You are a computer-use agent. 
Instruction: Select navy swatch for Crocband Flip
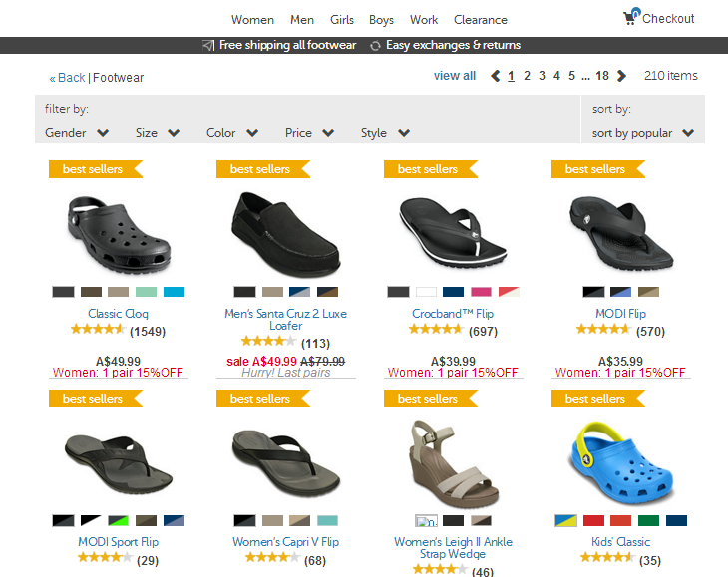coord(453,292)
